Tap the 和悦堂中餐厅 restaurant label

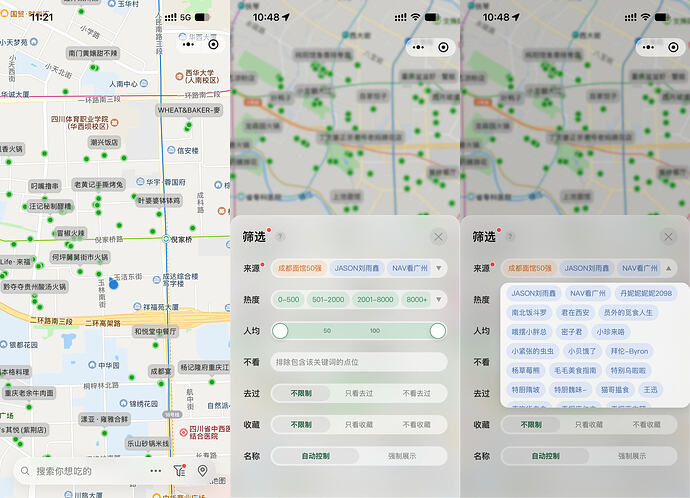[x=155, y=332]
